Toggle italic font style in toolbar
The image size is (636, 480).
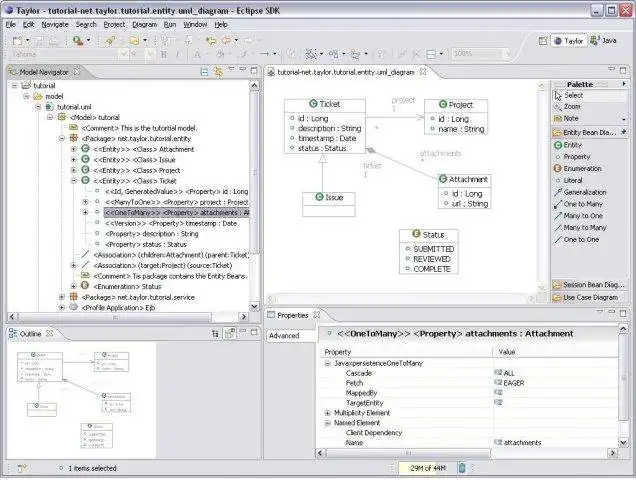click(x=177, y=54)
